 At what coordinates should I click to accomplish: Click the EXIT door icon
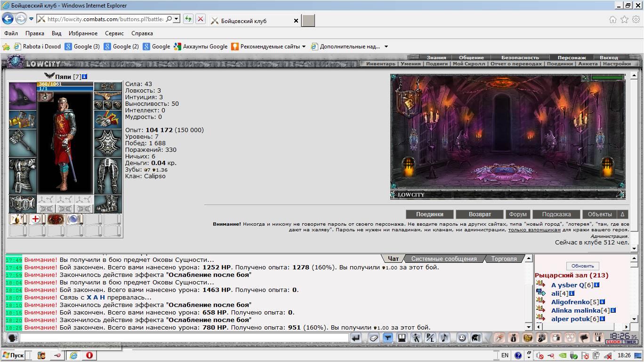click(x=598, y=338)
